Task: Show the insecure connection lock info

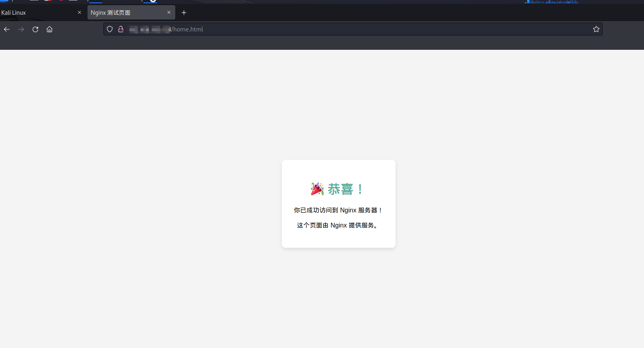Action: [x=121, y=29]
